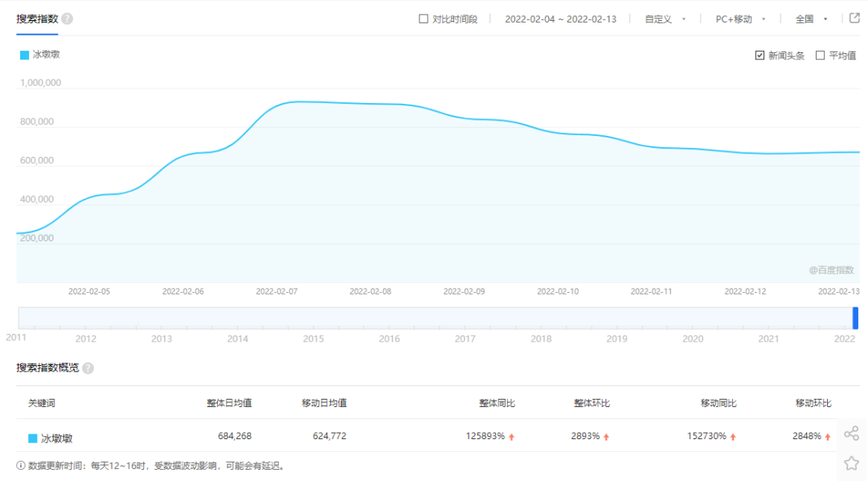Open the 全国 region dropdown
The width and height of the screenshot is (868, 481).
click(x=808, y=18)
